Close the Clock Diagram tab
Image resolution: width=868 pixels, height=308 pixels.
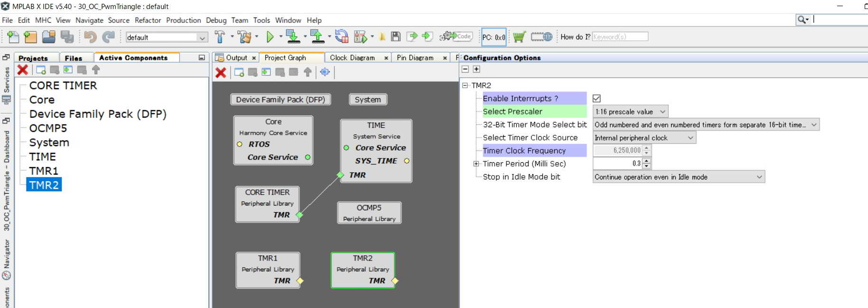click(x=386, y=58)
